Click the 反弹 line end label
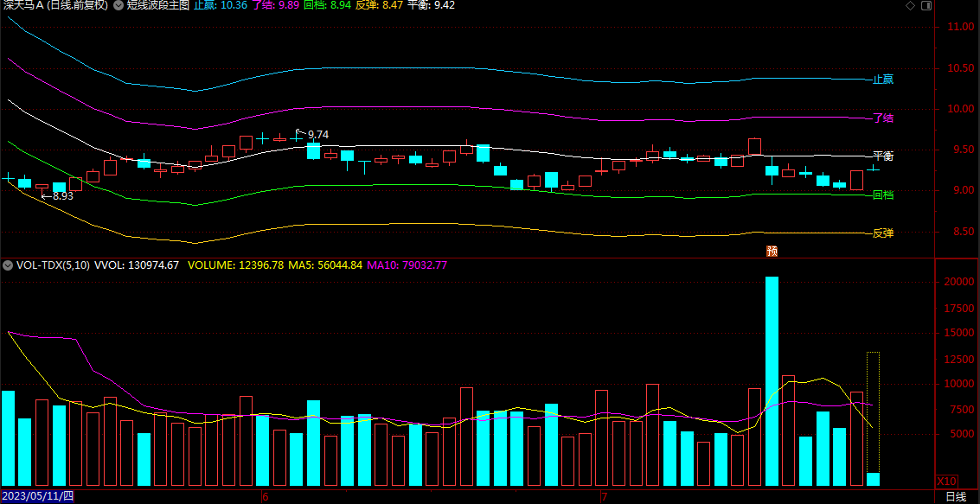 tap(883, 233)
